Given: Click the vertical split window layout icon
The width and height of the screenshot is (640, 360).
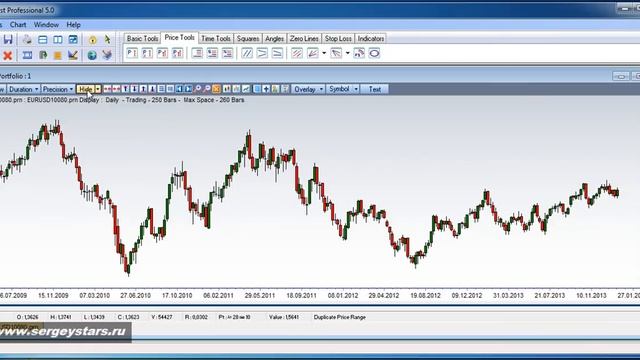Looking at the screenshot, I should [x=58, y=40].
